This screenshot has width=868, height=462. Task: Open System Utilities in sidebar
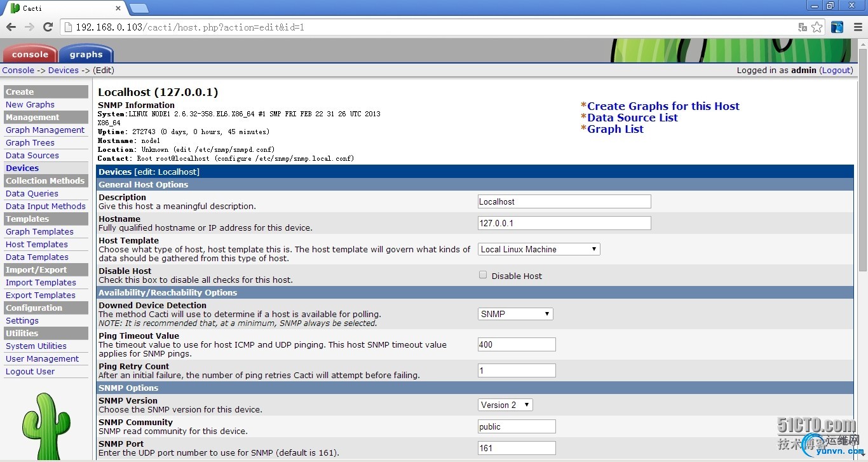pos(36,346)
